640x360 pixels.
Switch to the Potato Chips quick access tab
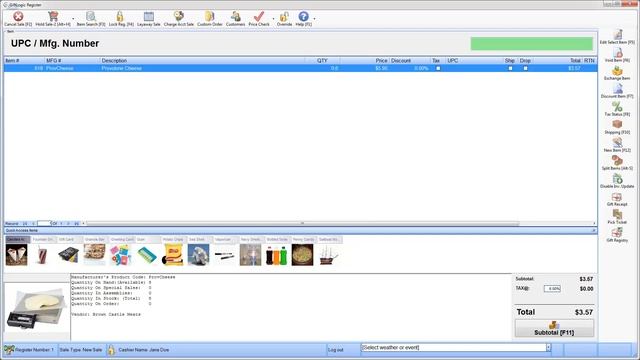(x=173, y=239)
